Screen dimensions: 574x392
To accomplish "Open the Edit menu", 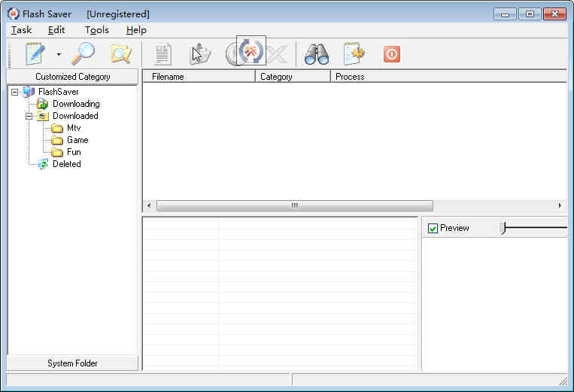I will (56, 30).
